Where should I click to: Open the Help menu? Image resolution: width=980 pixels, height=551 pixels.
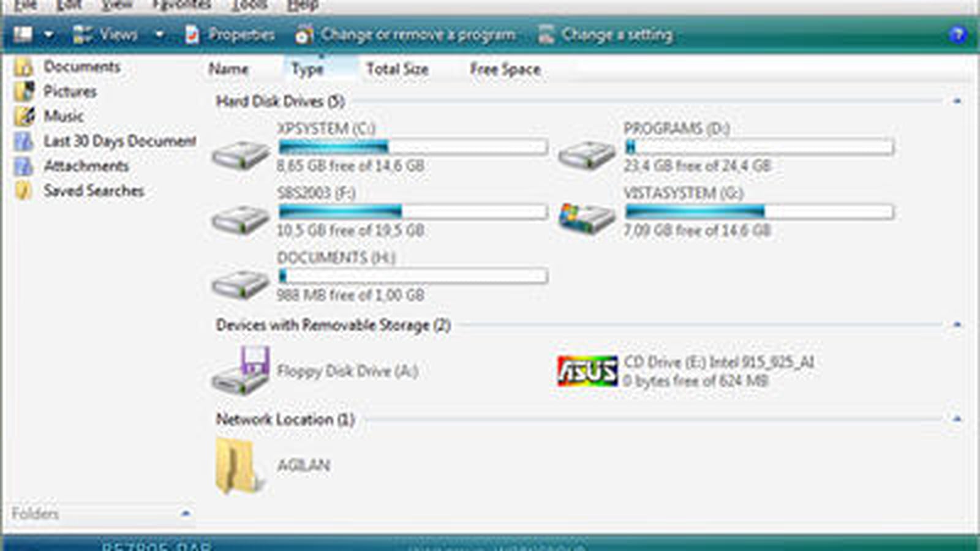click(303, 5)
